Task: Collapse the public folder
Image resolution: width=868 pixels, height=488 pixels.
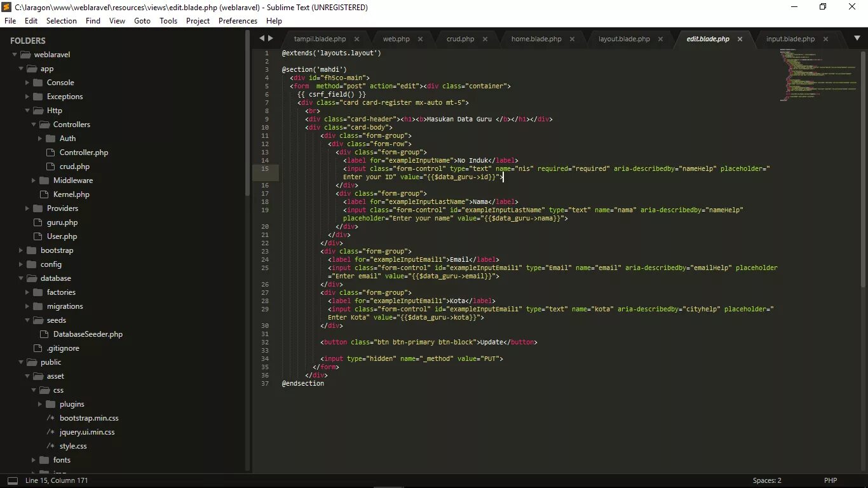Action: (21, 362)
